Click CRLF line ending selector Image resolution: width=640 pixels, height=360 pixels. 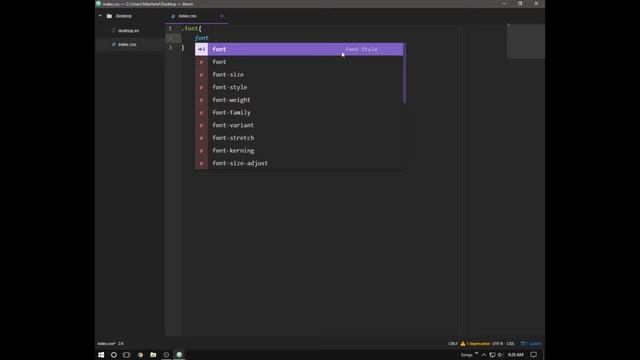tap(453, 344)
